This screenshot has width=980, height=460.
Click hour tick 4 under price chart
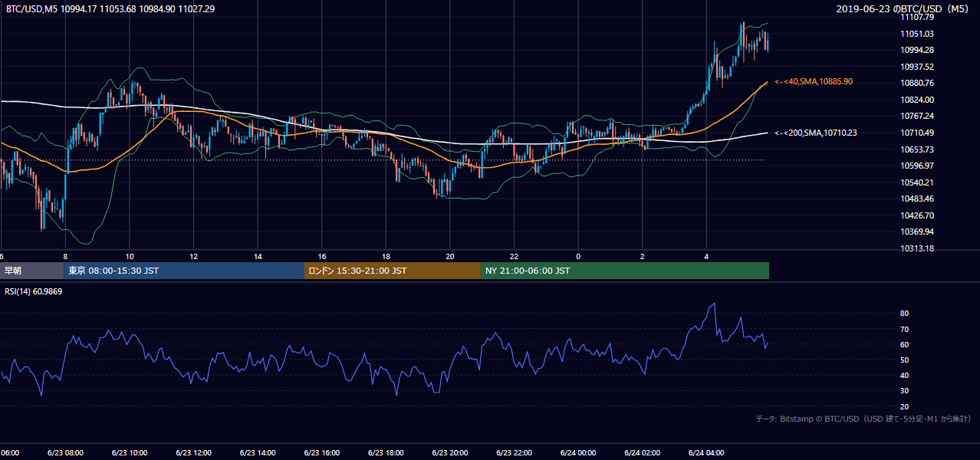coord(706,257)
